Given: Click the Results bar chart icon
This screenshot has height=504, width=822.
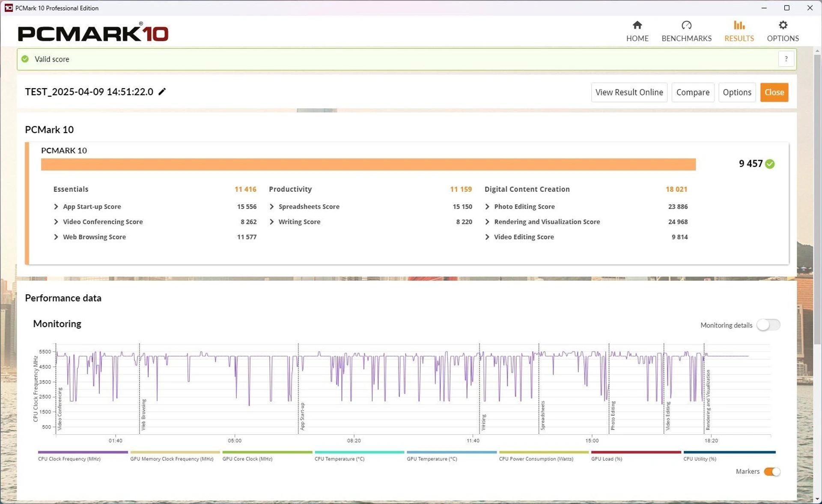Looking at the screenshot, I should [739, 25].
